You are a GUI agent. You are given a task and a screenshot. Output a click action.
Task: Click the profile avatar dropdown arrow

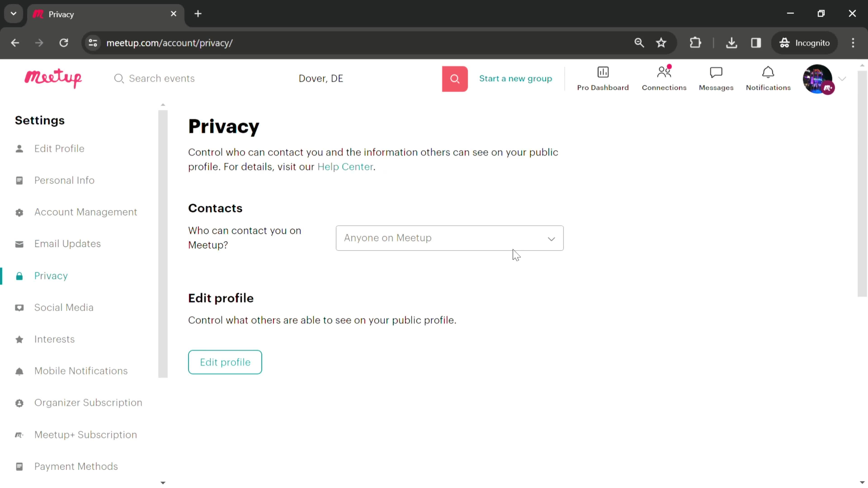coord(842,78)
